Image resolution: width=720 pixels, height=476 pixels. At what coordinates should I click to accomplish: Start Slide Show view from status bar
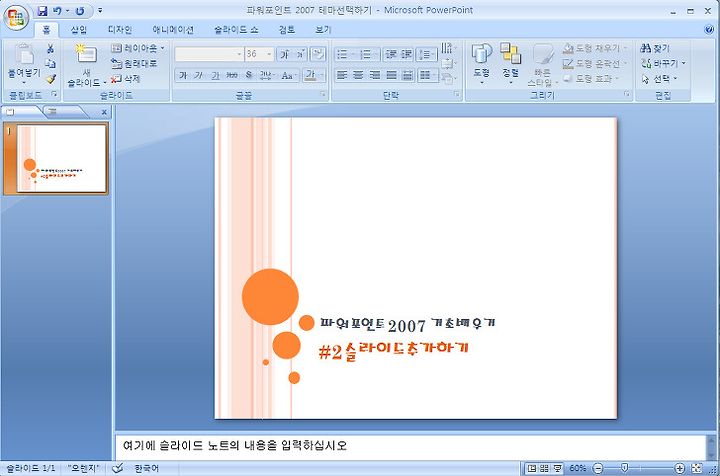pos(557,468)
